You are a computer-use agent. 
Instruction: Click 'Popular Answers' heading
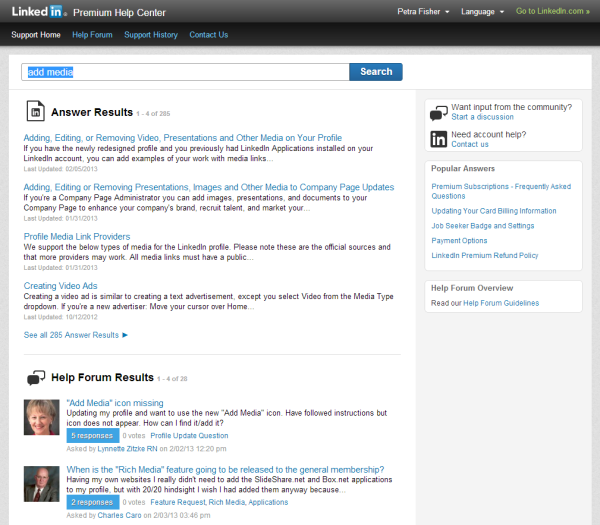pos(463,169)
